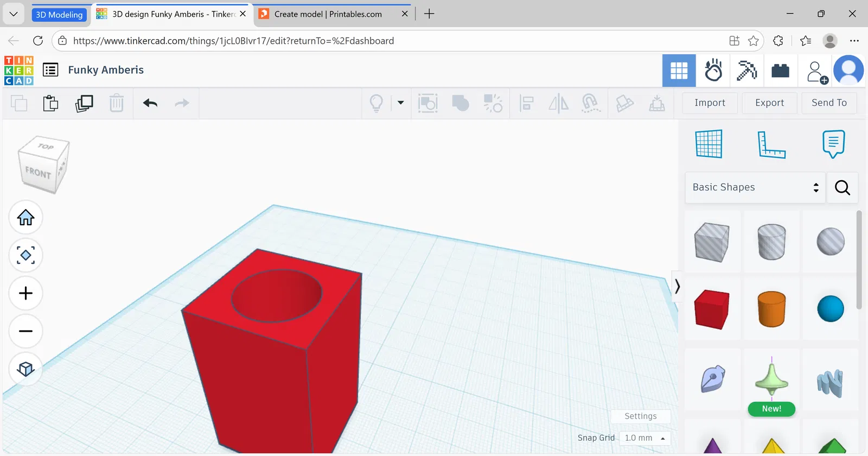Screen dimensions: 868x456
Task: Bookmark this page with star icon
Action: 754,41
